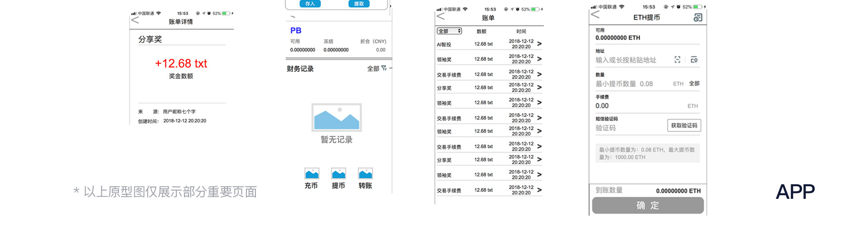Screen dimensions: 868x250
Task: Tap back arrow on 账单详情 screen
Action: [x=135, y=20]
